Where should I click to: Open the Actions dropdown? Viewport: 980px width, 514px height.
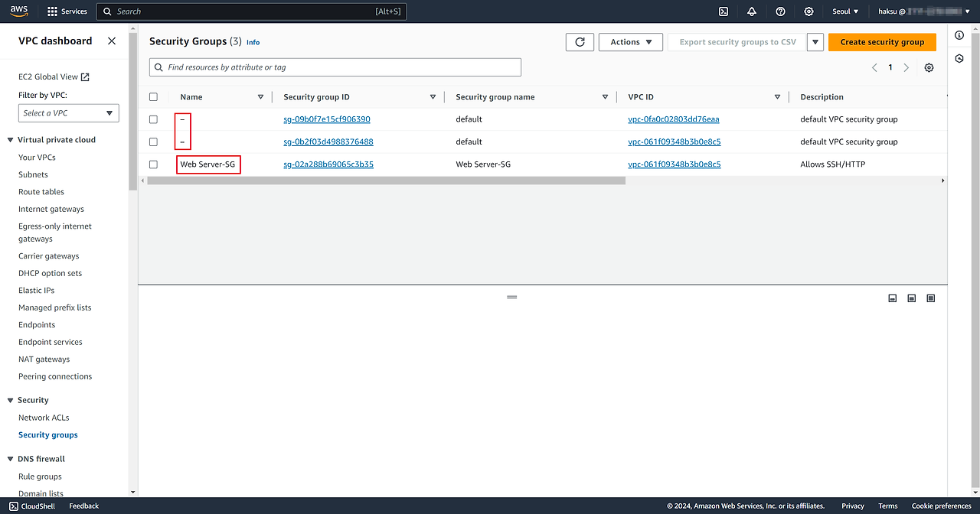click(x=630, y=42)
